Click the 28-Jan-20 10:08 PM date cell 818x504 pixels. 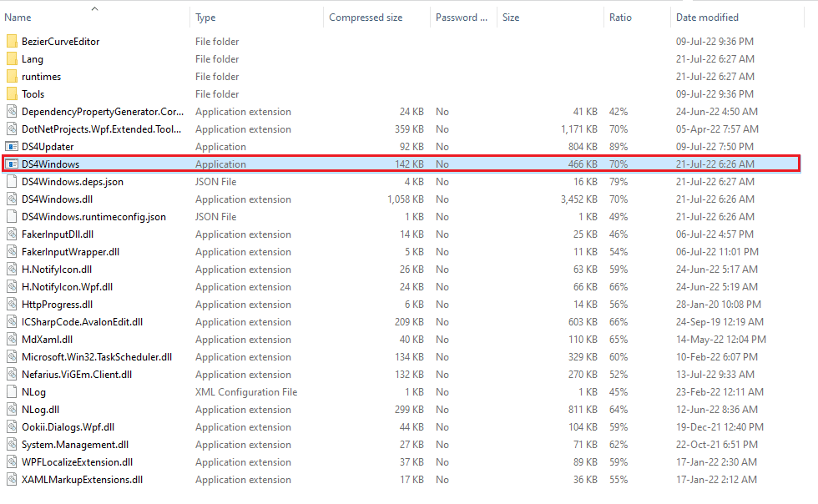(x=719, y=305)
